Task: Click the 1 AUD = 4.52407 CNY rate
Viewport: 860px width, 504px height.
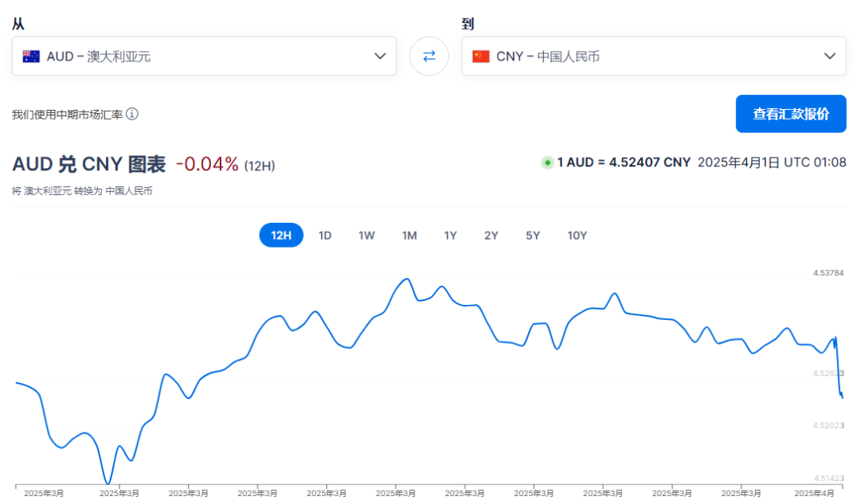Action: tap(623, 162)
